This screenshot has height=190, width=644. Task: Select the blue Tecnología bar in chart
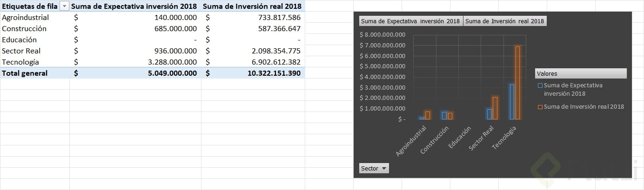tap(511, 102)
